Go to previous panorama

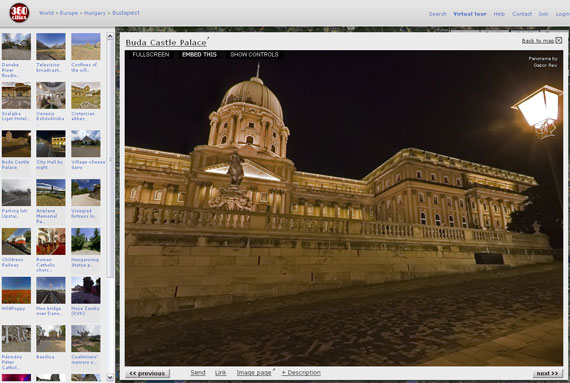(x=147, y=373)
